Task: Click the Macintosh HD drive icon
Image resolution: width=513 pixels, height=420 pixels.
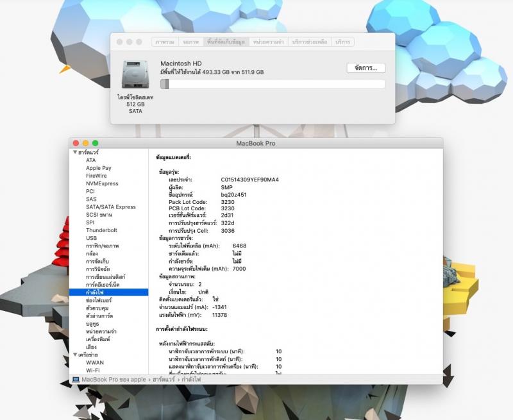Action: point(135,74)
